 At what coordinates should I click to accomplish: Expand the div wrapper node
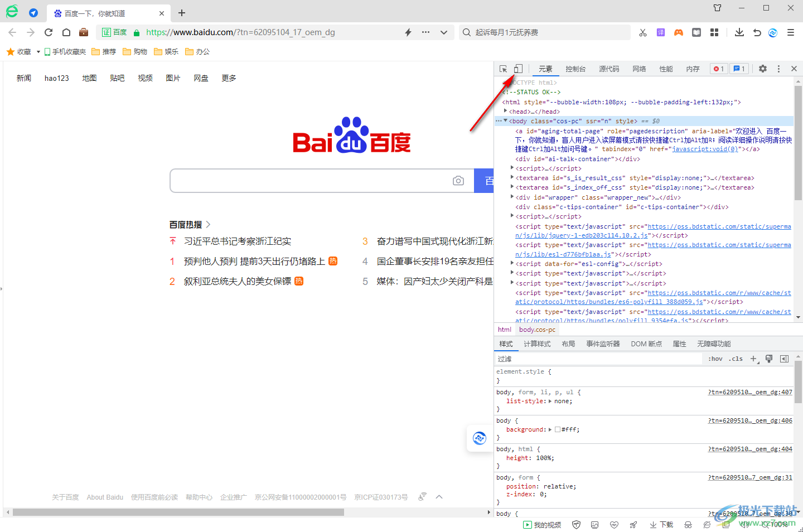coord(512,197)
